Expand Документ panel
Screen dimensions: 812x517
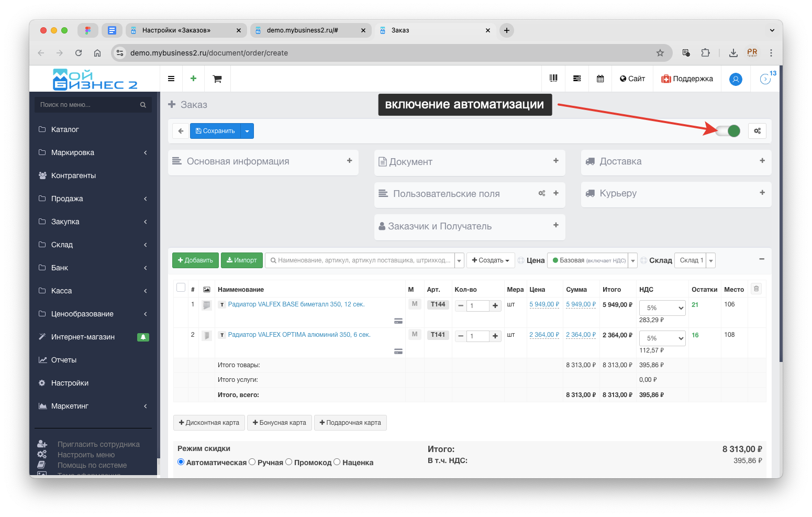(x=556, y=161)
